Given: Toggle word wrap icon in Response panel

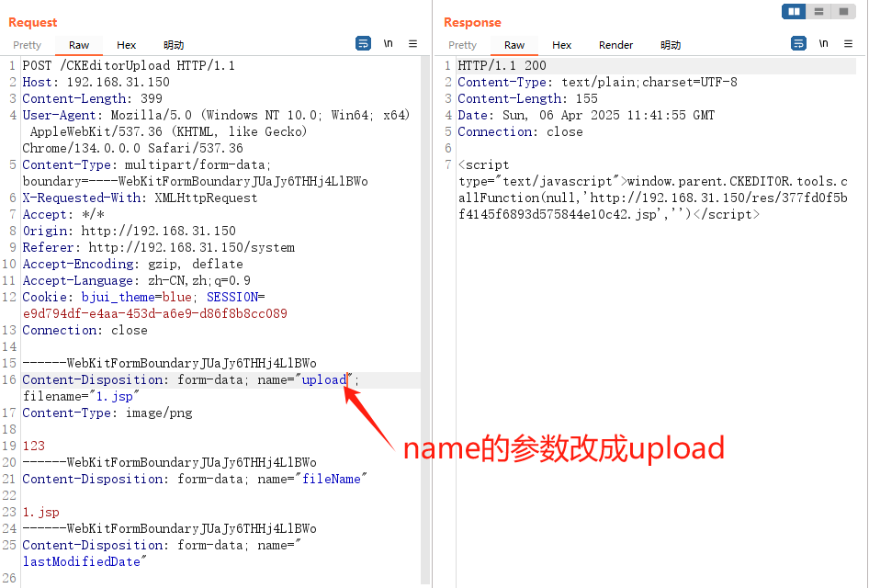Looking at the screenshot, I should 798,43.
